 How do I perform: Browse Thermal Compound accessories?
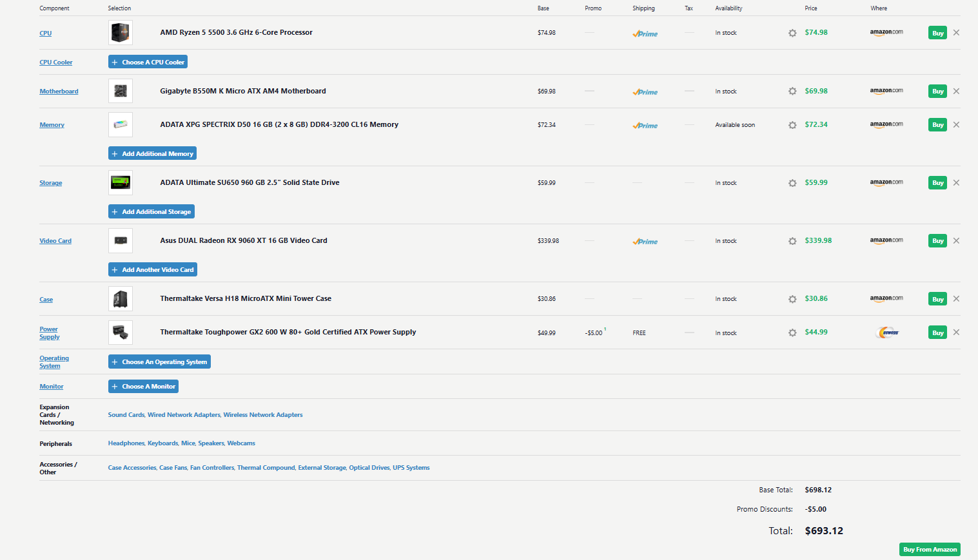point(266,468)
